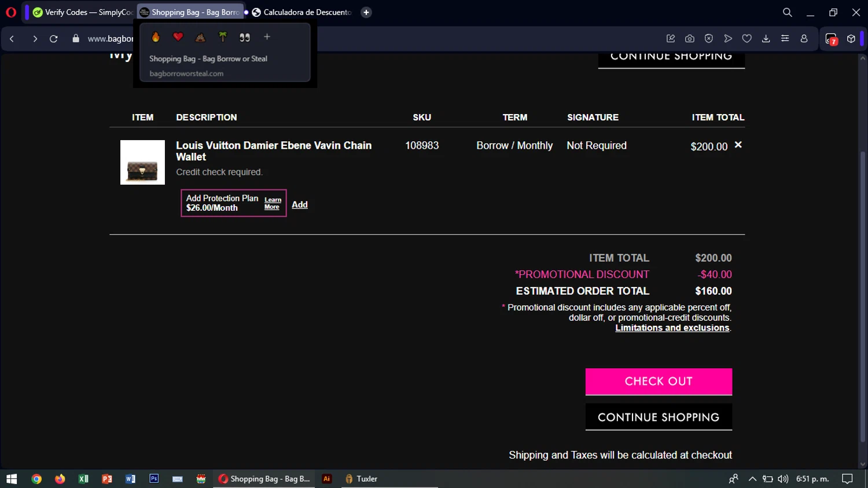This screenshot has height=488, width=868.
Task: Open the downloads panel
Action: tap(766, 39)
